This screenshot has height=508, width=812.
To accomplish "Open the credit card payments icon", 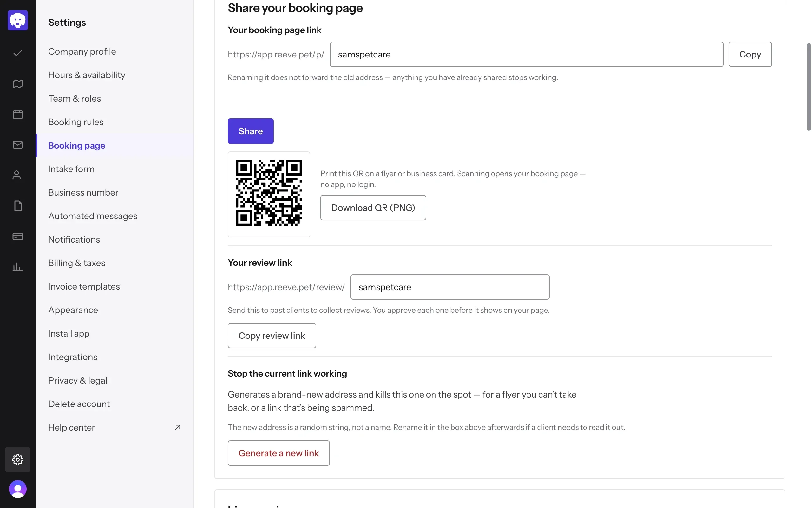I will [18, 237].
